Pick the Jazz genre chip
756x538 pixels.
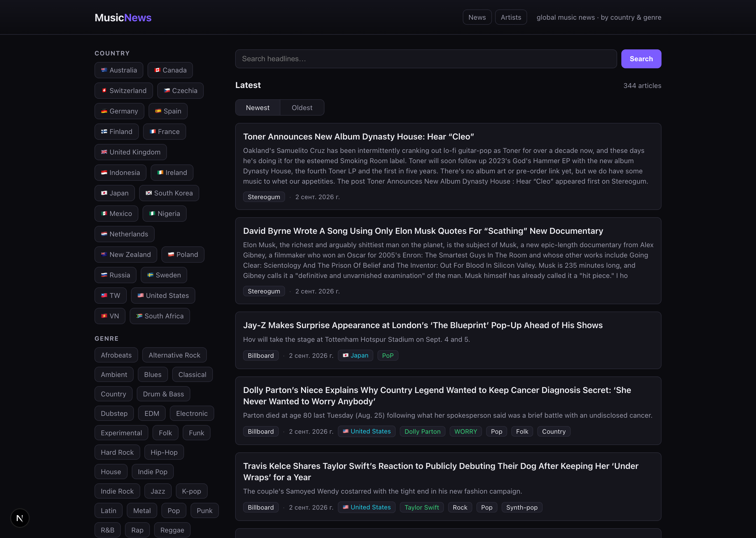pos(158,491)
